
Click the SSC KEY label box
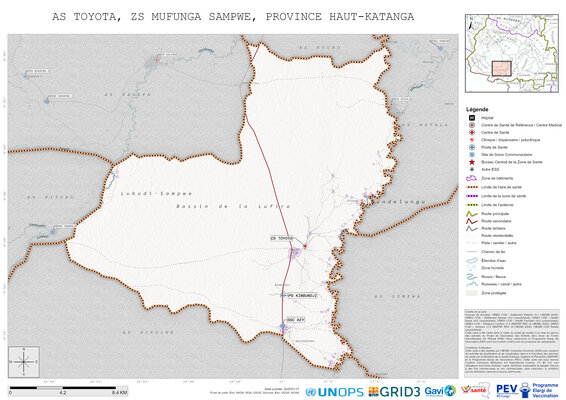tap(296, 320)
